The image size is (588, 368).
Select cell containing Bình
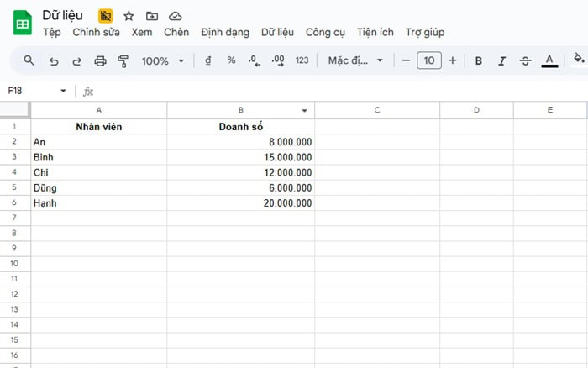point(99,158)
